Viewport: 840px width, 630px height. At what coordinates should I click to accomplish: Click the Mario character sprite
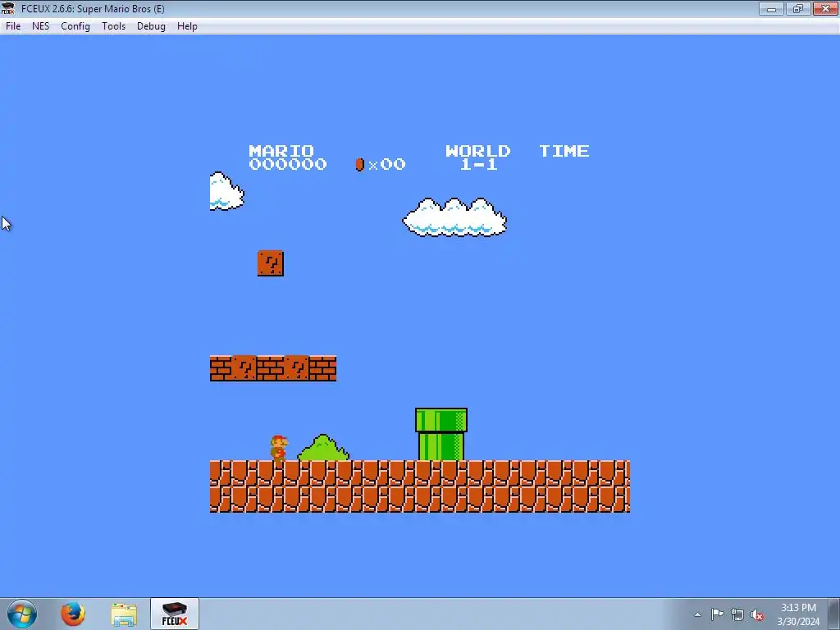point(279,448)
